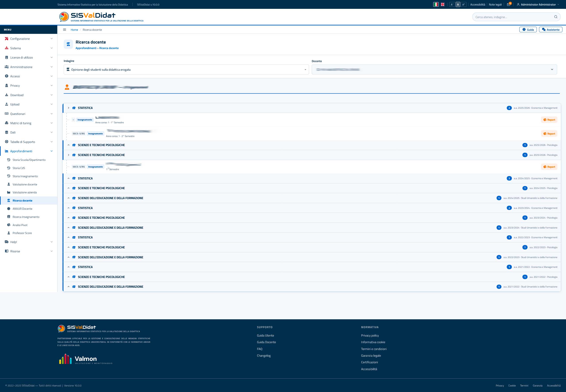The image size is (566, 392).
Task: Decrease font size with A- button
Action: click(452, 4)
